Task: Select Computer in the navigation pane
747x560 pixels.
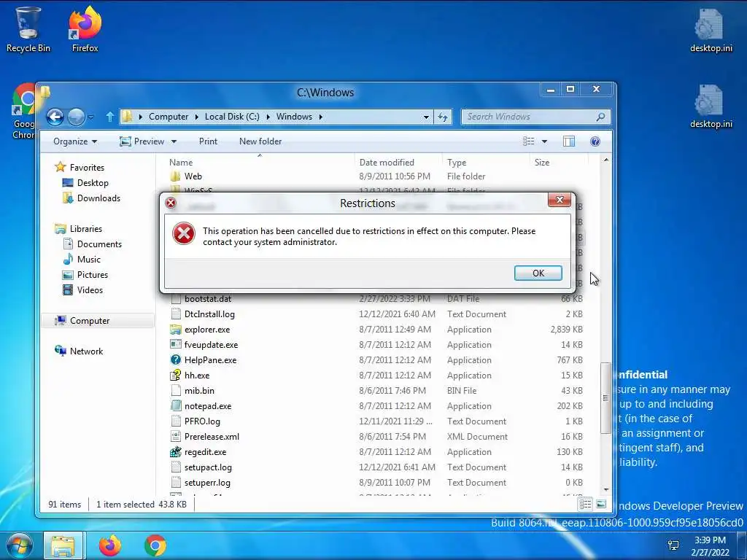Action: coord(90,321)
